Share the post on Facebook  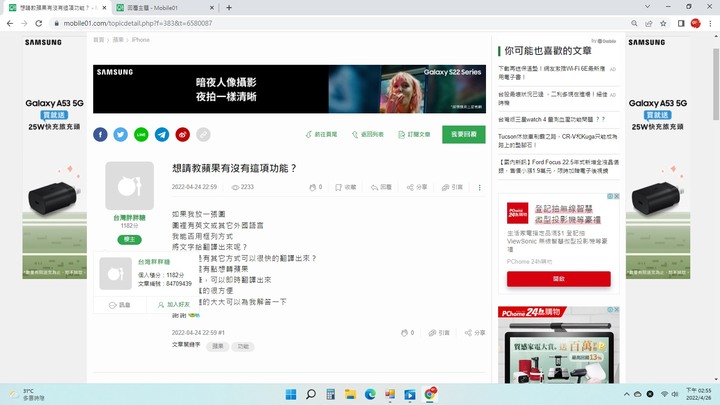coord(100,135)
